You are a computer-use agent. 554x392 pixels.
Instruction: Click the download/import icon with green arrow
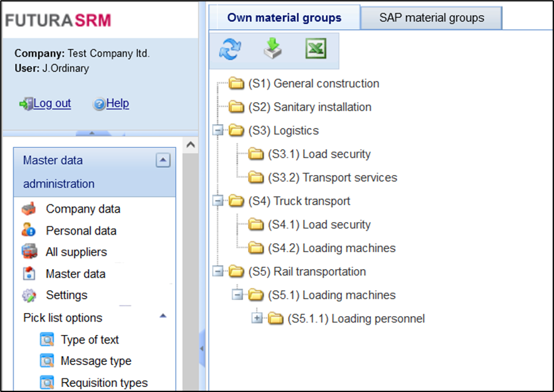pyautogui.click(x=272, y=50)
